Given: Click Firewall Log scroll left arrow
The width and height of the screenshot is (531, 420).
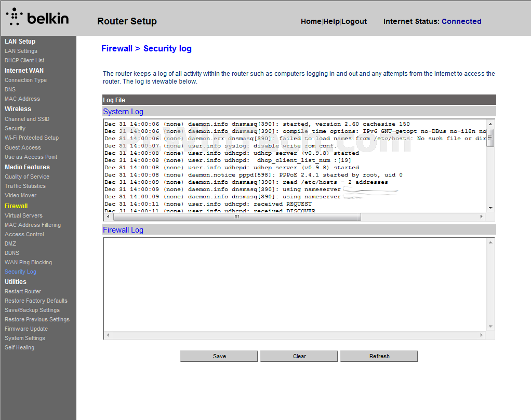Looking at the screenshot, I should coord(109,335).
